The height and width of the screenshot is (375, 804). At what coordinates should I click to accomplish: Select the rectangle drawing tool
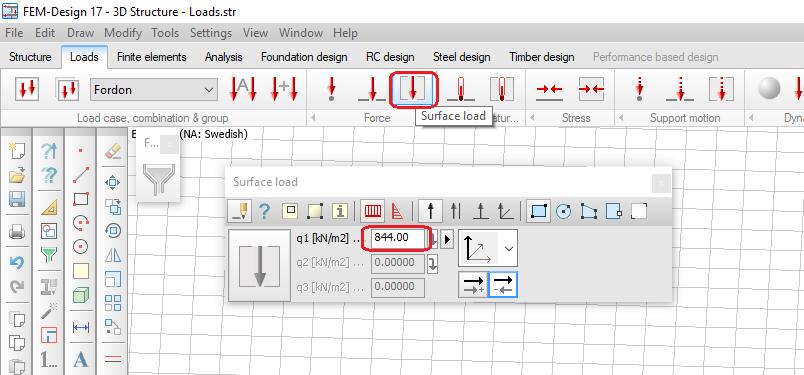tap(81, 199)
